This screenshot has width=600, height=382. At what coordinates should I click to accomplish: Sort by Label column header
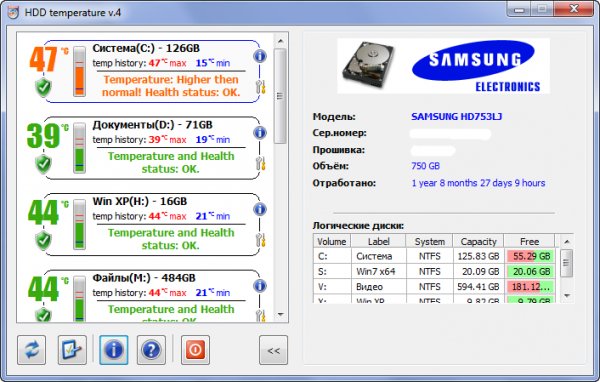pyautogui.click(x=378, y=242)
